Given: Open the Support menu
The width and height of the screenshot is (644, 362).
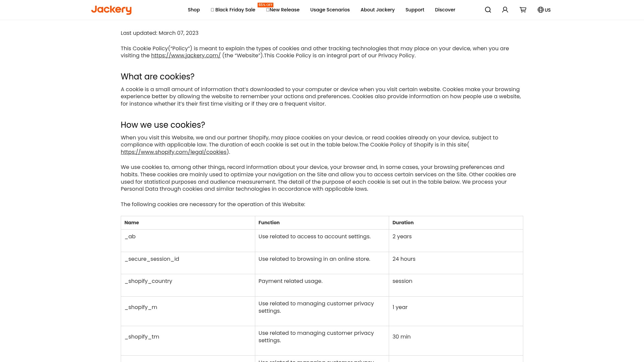Looking at the screenshot, I should coord(415,10).
